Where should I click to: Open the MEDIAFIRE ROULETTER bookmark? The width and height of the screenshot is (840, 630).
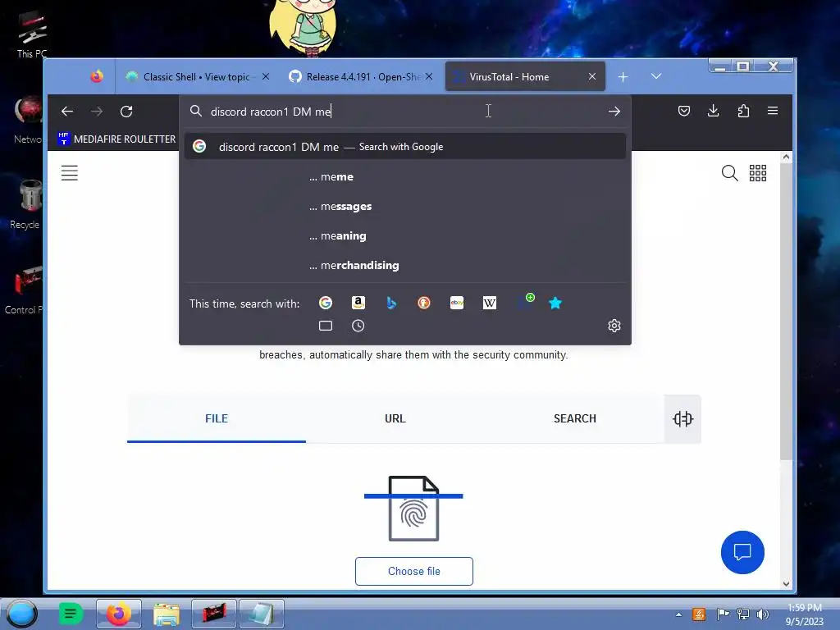click(116, 139)
